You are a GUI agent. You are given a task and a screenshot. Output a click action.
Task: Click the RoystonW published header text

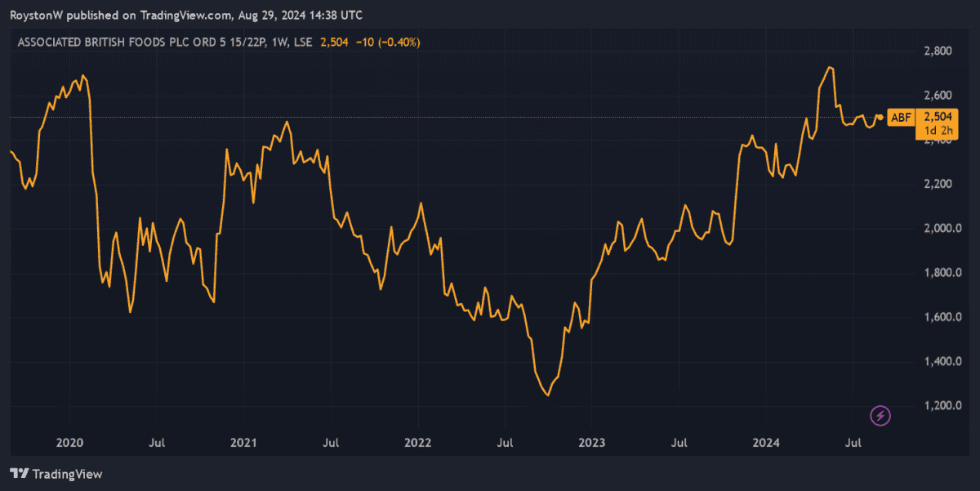pyautogui.click(x=186, y=16)
